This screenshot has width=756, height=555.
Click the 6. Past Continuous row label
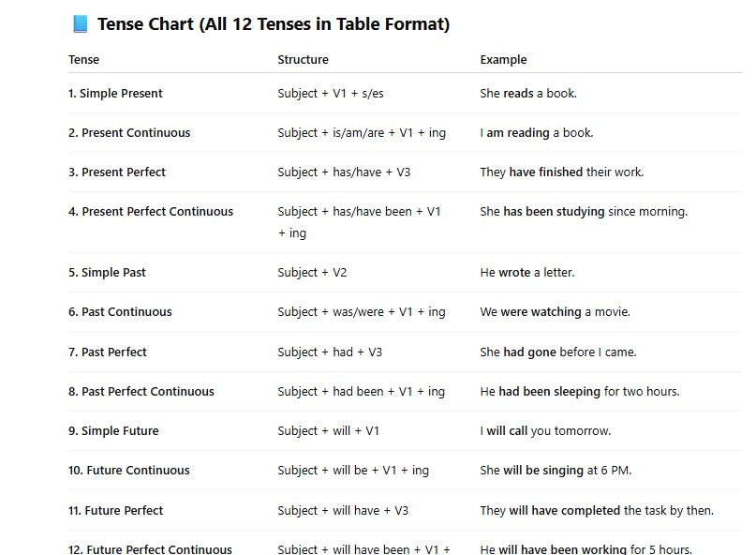120,312
